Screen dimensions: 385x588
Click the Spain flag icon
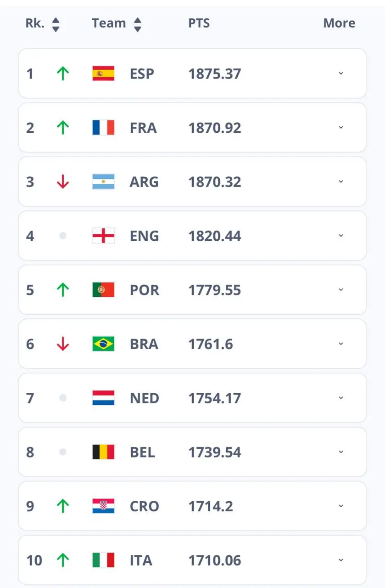click(103, 73)
